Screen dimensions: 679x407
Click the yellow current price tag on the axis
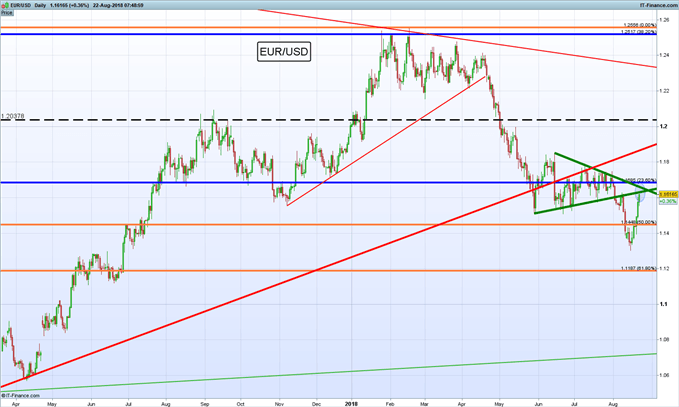[x=668, y=194]
